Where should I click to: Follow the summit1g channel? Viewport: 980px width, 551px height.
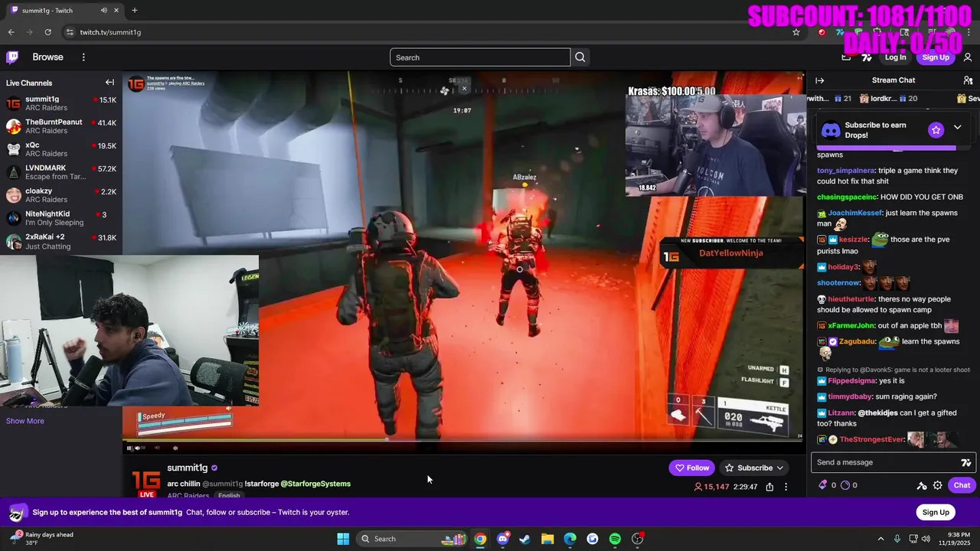tap(691, 468)
